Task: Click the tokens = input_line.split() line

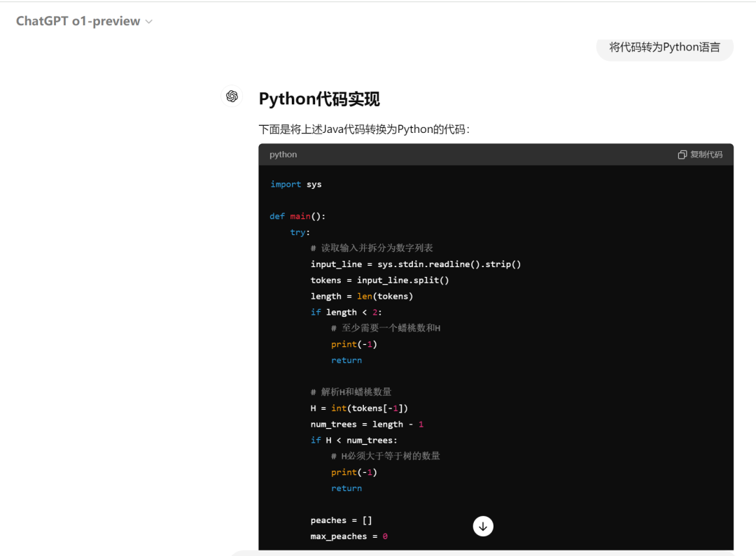Action: 379,280
